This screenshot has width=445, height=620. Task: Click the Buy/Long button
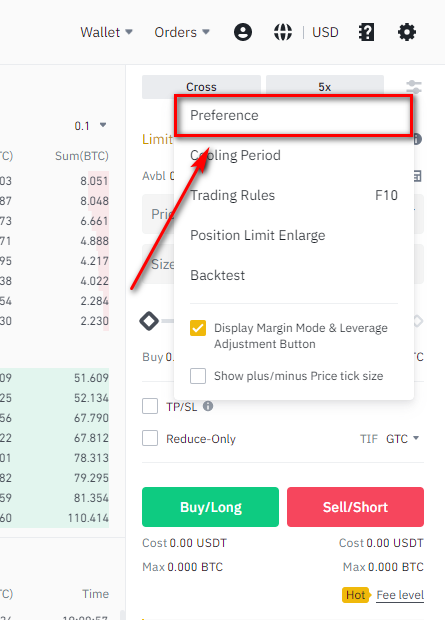210,507
